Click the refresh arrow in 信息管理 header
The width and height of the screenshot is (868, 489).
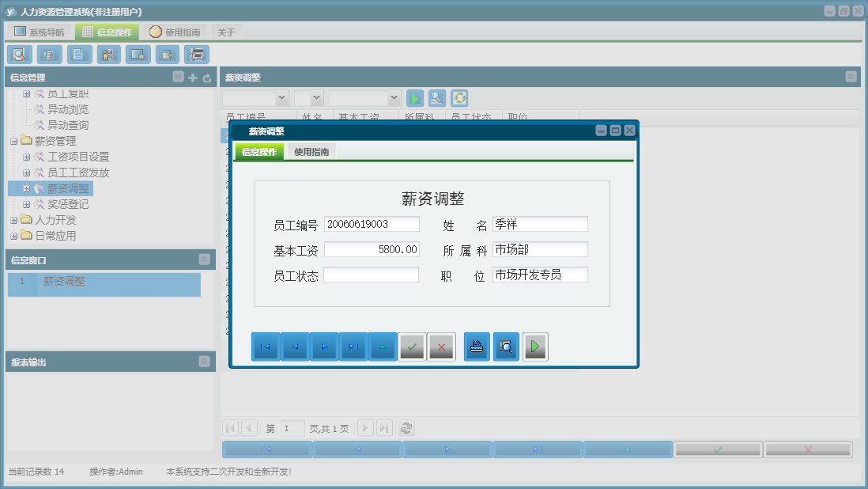(x=207, y=78)
